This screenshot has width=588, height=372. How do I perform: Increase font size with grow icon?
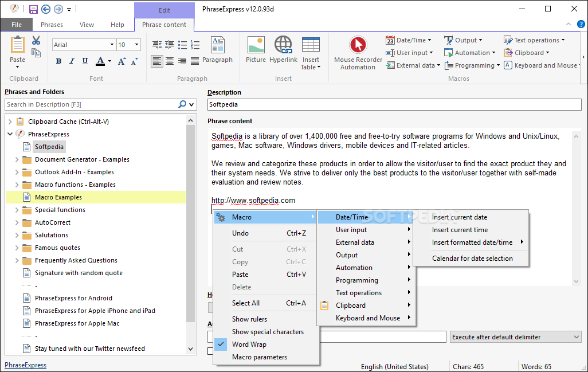(x=121, y=61)
